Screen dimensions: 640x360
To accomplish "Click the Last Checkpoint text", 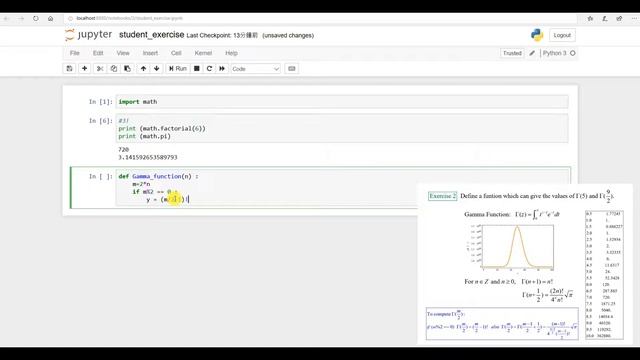I will (x=222, y=36).
